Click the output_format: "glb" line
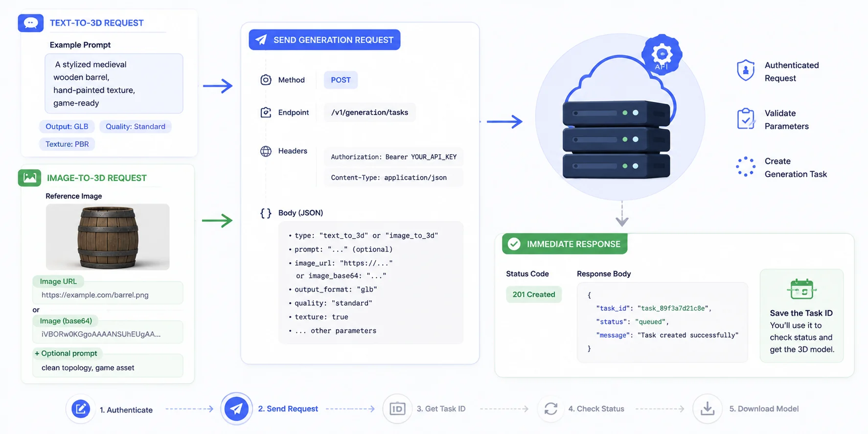This screenshot has height=434, width=868. pyautogui.click(x=333, y=289)
